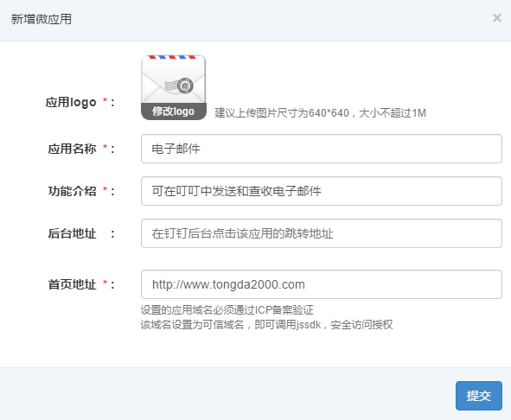Click the 首页地址 field label
Viewport: 511px width, 420px height.
[x=72, y=284]
